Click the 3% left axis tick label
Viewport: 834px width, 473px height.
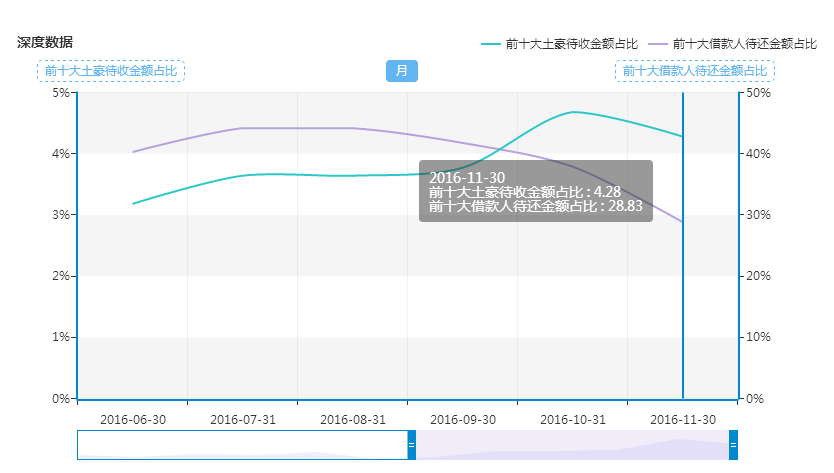pos(61,215)
